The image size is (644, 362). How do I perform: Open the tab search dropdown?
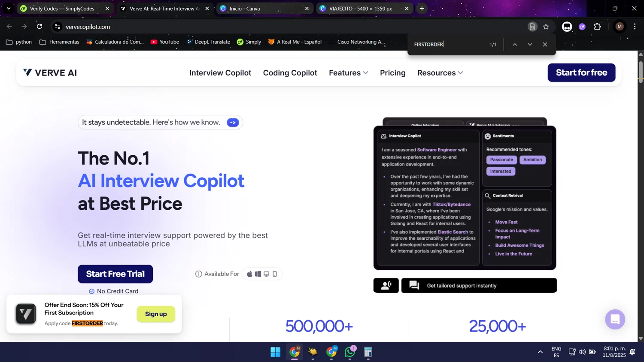pos(9,9)
